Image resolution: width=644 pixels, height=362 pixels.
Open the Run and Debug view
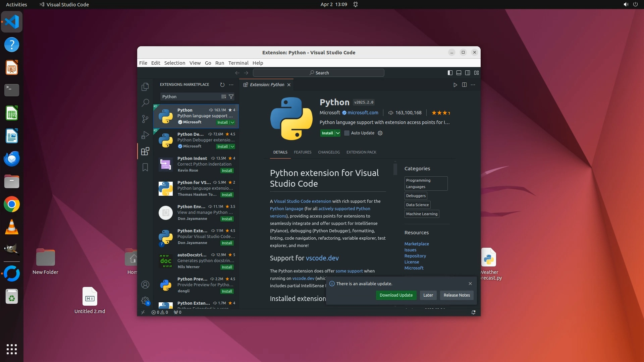click(145, 135)
